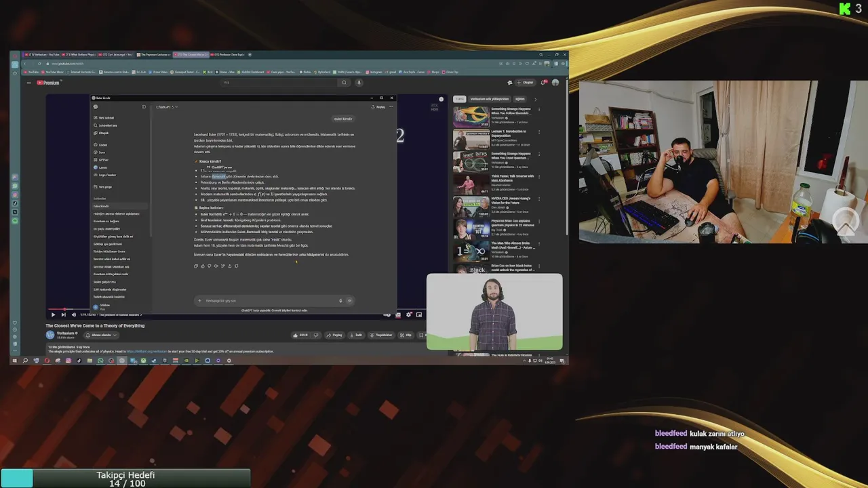Viewport: 868px width, 488px height.
Task: Go to YouTube Premium home logo
Action: pos(48,83)
